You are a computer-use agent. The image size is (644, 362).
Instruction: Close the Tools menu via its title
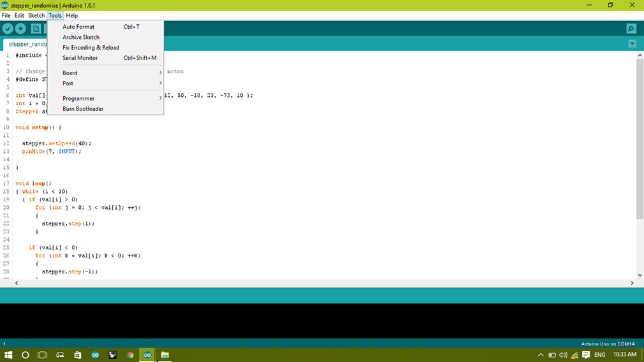click(x=55, y=15)
